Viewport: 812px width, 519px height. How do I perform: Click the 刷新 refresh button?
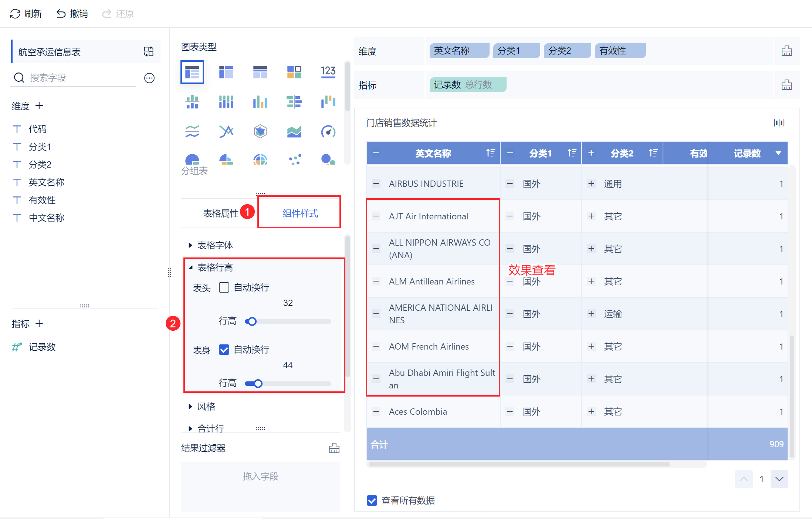[26, 14]
